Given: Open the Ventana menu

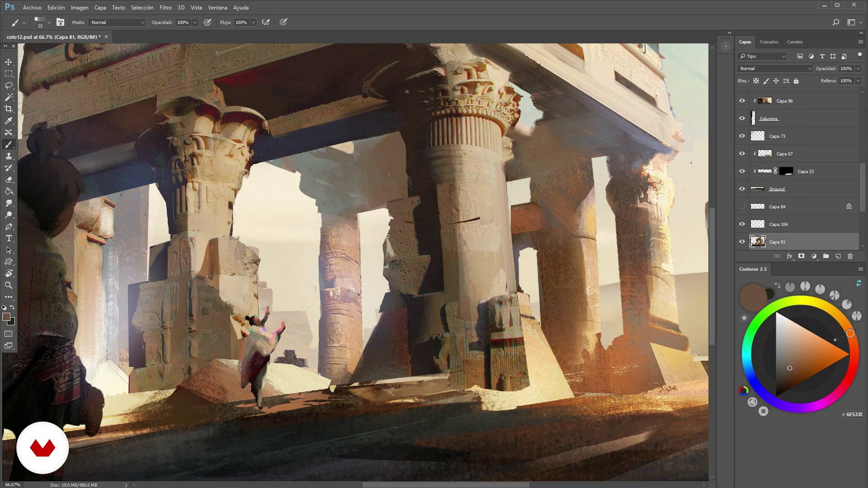Looking at the screenshot, I should (217, 8).
